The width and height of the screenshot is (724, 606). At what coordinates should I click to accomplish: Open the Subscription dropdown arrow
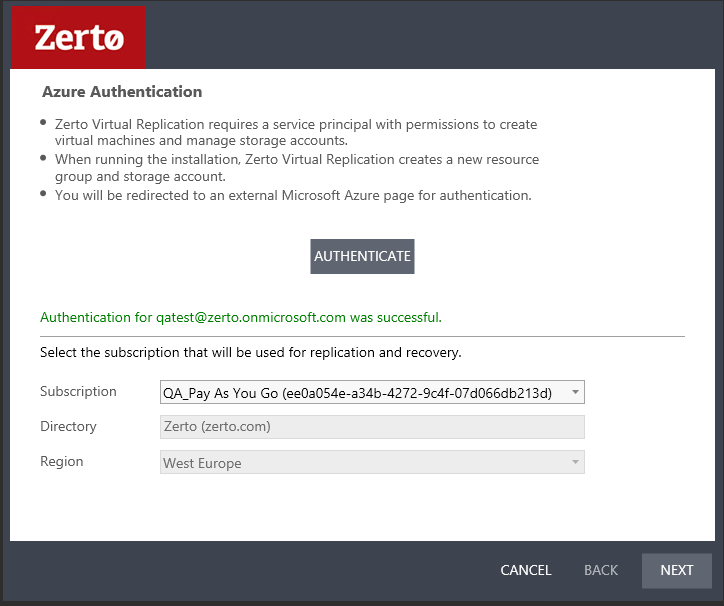click(x=575, y=392)
